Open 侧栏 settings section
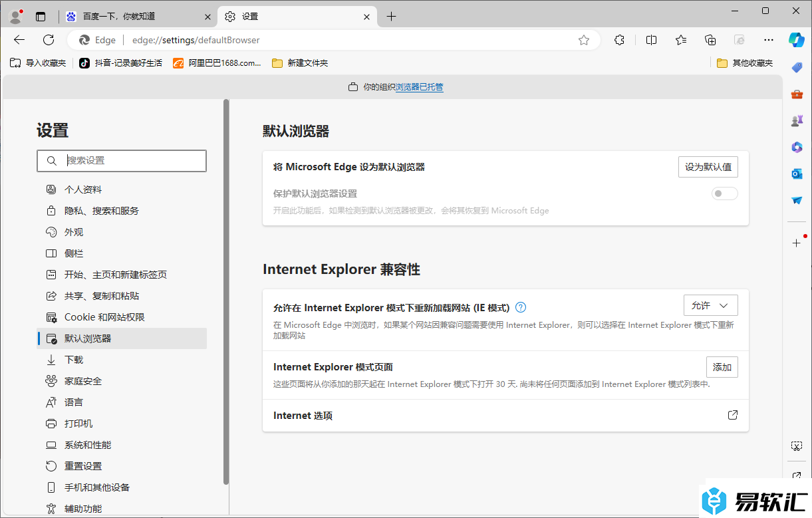This screenshot has width=812, height=518. (x=122, y=253)
